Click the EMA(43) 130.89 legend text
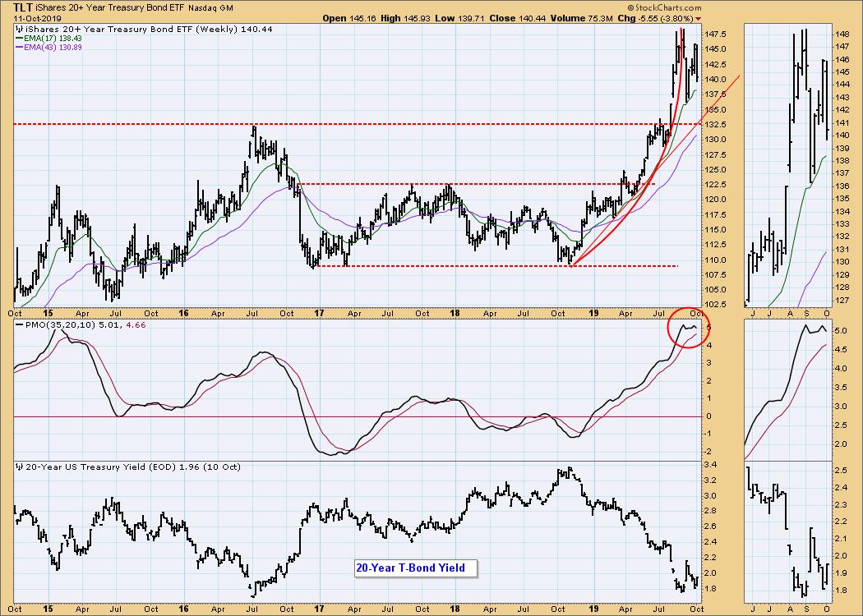Image resolution: width=863 pixels, height=616 pixels. pos(53,48)
